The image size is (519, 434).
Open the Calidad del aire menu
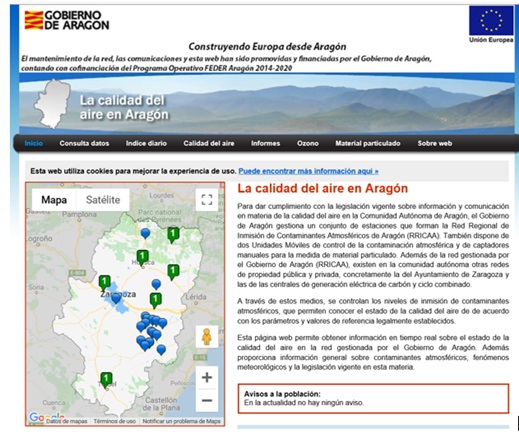click(209, 143)
